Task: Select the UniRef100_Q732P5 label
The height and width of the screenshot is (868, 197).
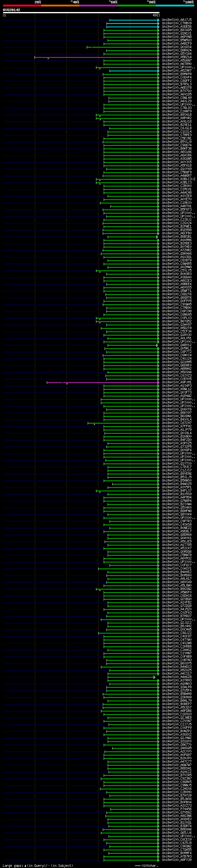Action: pos(177,447)
